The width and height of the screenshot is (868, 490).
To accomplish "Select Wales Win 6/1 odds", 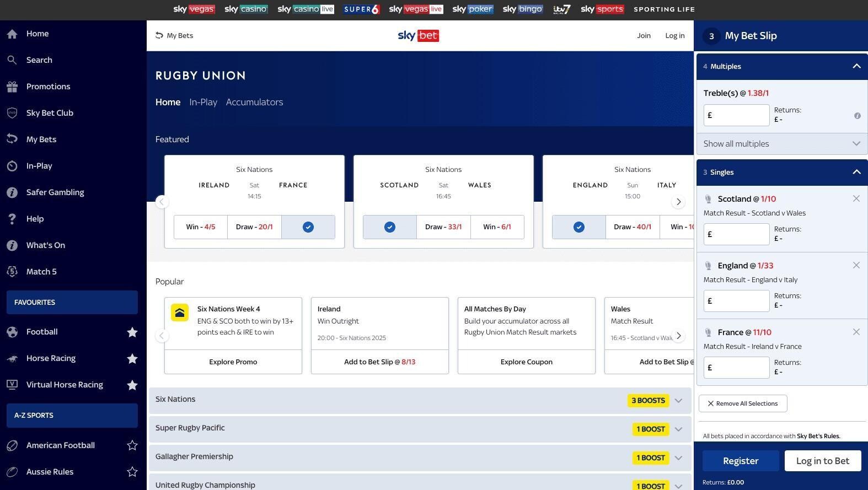I will click(497, 227).
